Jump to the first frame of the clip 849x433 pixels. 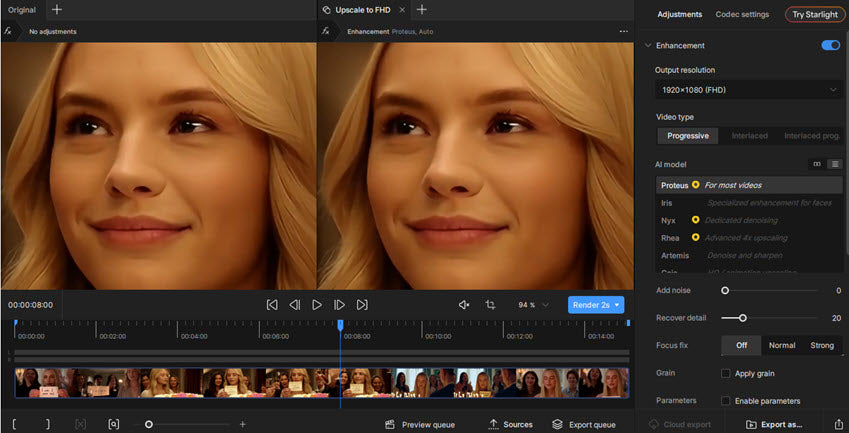tap(272, 305)
